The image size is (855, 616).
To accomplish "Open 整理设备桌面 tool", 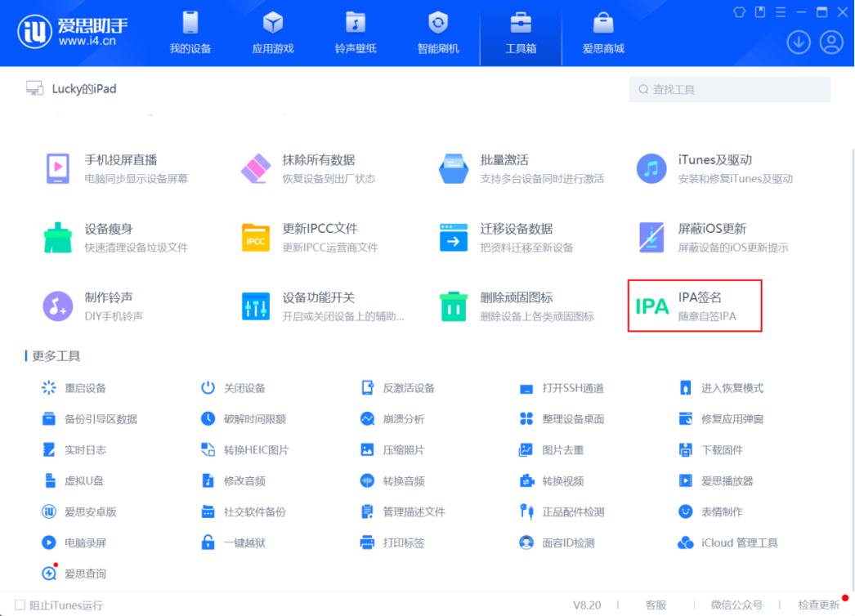I will point(562,419).
